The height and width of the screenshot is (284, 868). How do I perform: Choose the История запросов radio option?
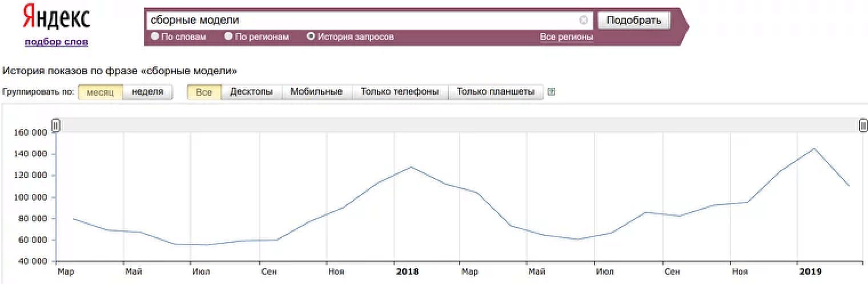click(311, 36)
